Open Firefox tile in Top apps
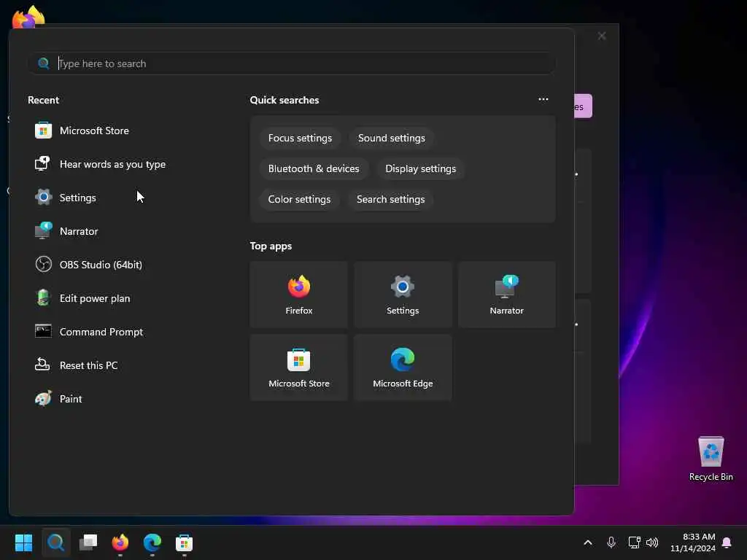This screenshot has height=560, width=747. point(298,295)
